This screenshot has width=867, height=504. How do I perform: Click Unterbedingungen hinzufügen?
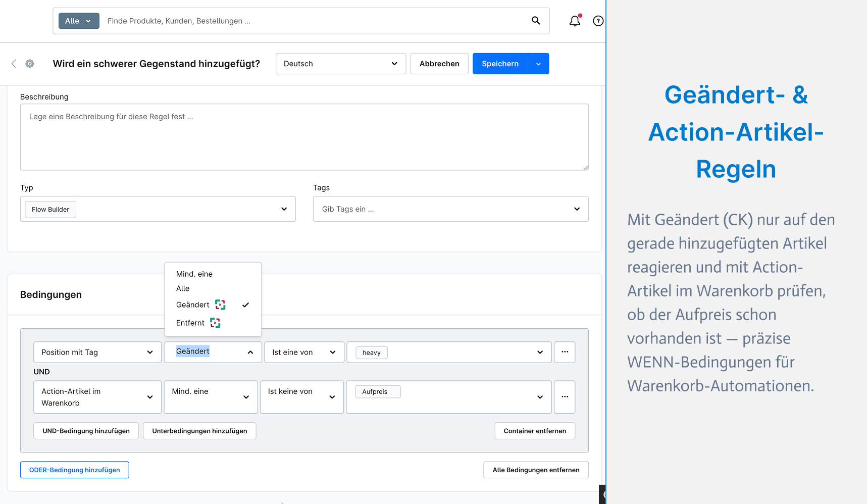pyautogui.click(x=199, y=431)
